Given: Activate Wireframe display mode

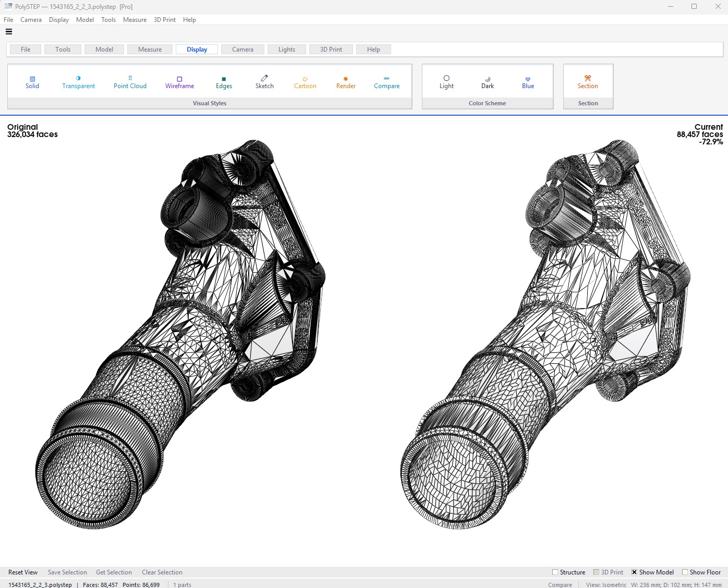Looking at the screenshot, I should [179, 82].
